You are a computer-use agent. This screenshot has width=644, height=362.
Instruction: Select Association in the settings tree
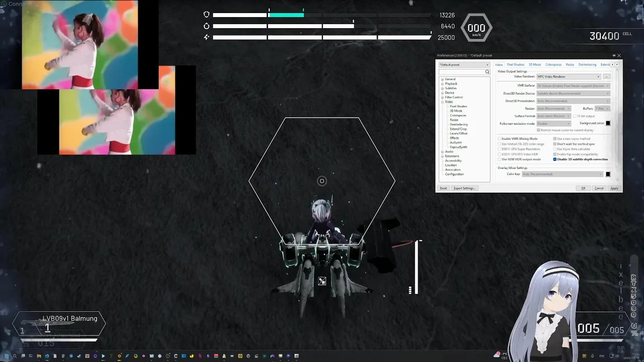click(453, 169)
